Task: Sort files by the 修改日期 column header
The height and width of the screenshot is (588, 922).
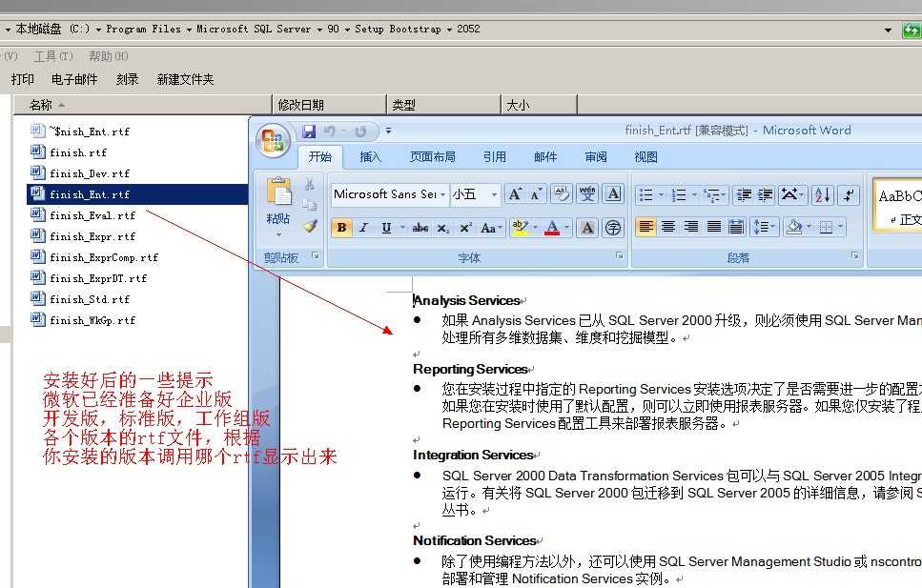Action: pyautogui.click(x=329, y=105)
